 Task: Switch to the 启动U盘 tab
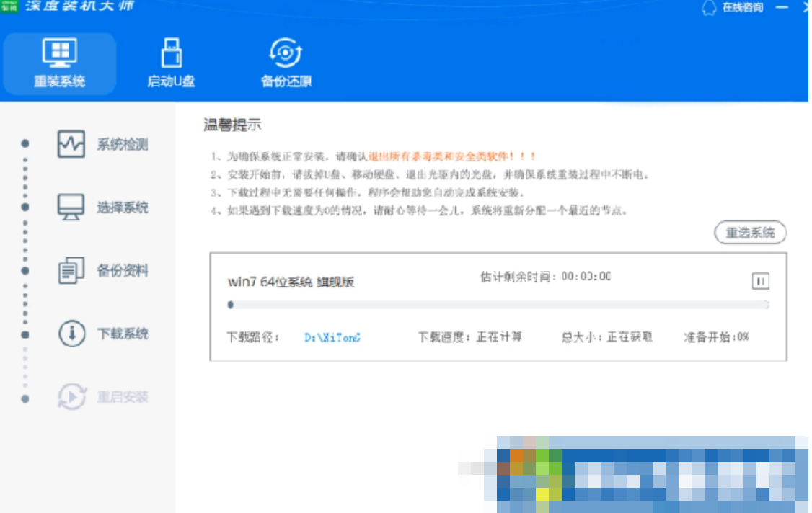click(x=171, y=63)
